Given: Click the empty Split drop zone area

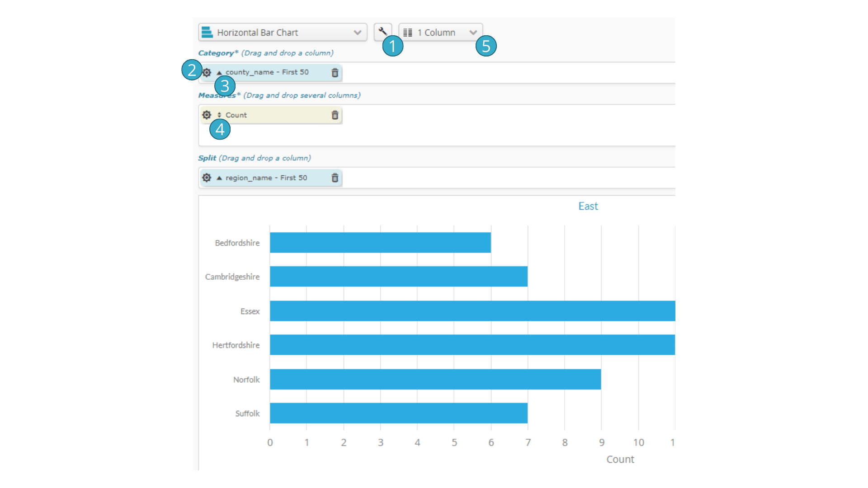Looking at the screenshot, I should click(x=509, y=178).
